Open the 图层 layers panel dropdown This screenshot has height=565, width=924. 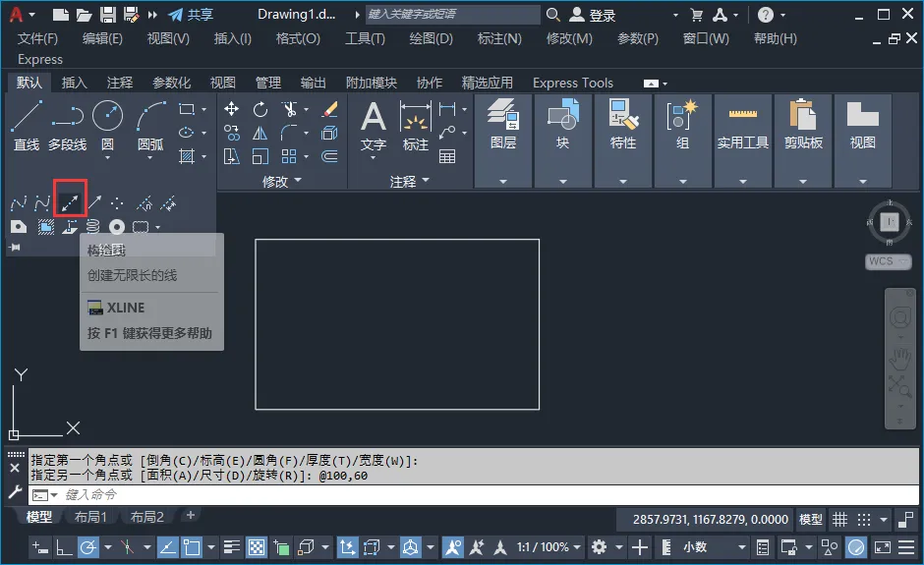tap(503, 182)
